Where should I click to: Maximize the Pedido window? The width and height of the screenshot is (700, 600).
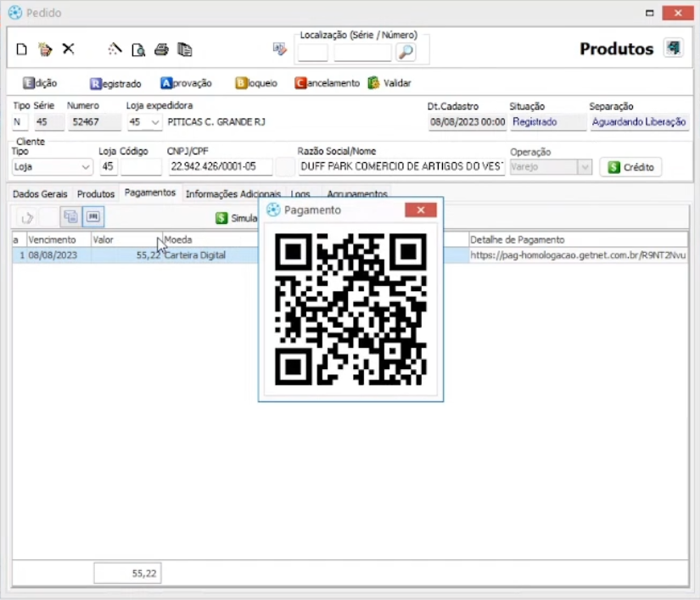point(650,13)
